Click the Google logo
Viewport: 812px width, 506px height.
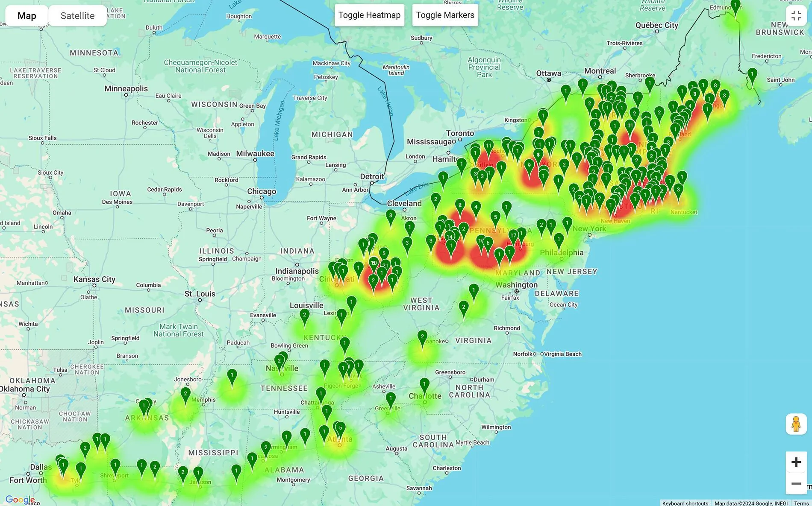tap(20, 500)
